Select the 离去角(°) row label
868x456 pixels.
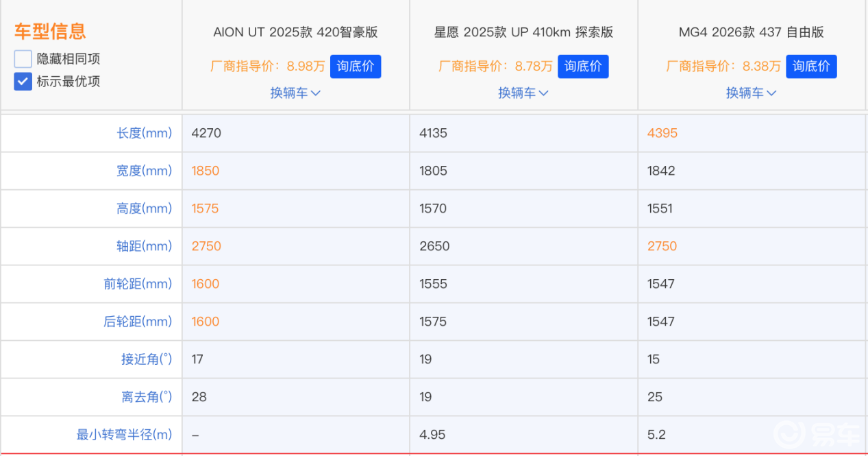147,397
